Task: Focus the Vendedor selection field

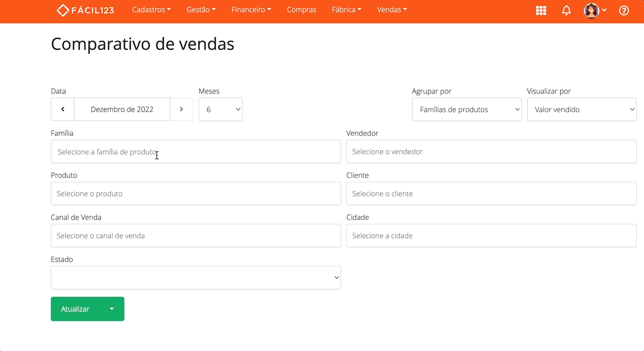Action: coord(491,152)
